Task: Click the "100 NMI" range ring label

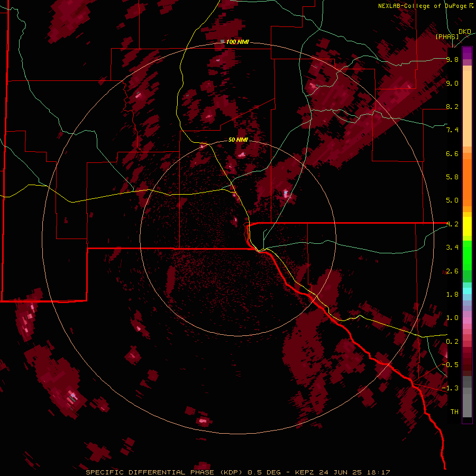Action: pyautogui.click(x=237, y=42)
